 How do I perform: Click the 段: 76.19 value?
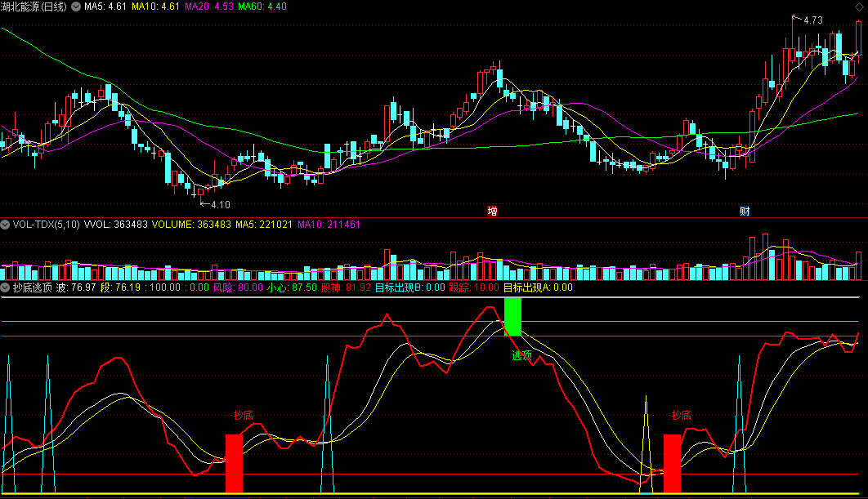[x=121, y=287]
